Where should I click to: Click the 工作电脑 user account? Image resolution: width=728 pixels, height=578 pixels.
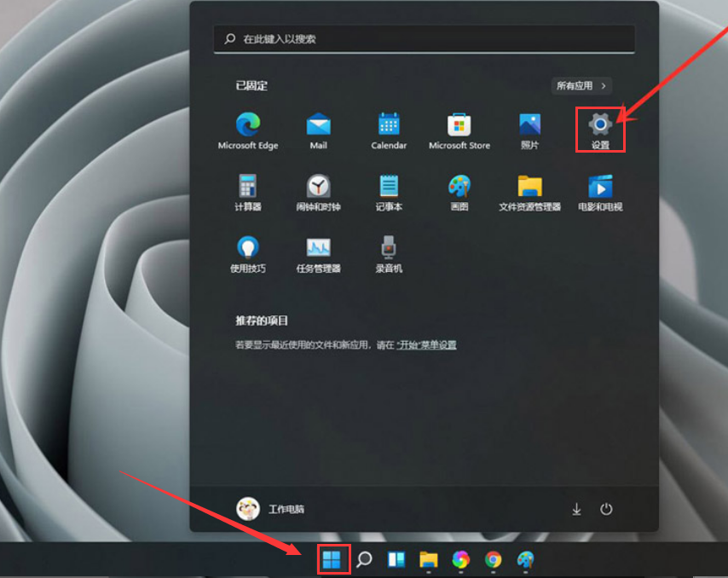273,508
